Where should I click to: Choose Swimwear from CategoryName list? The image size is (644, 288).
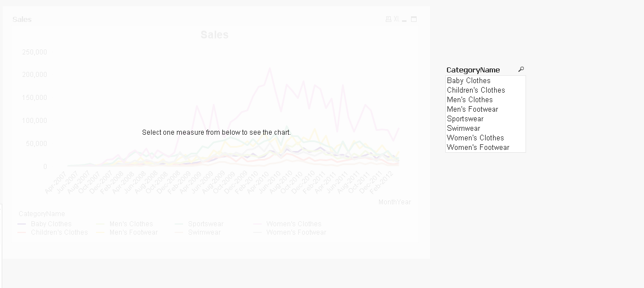pos(464,128)
